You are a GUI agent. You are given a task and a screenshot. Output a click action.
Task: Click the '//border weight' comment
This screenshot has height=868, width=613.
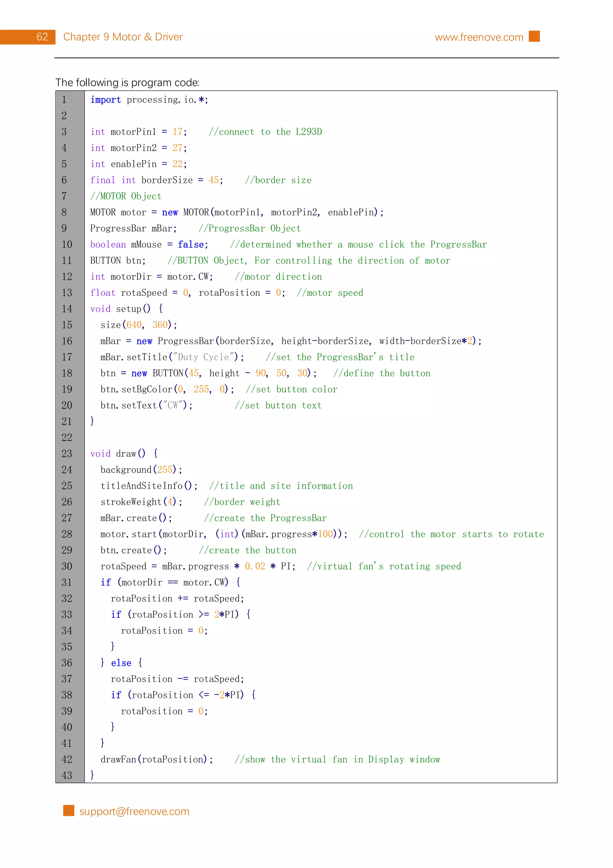pyautogui.click(x=242, y=502)
